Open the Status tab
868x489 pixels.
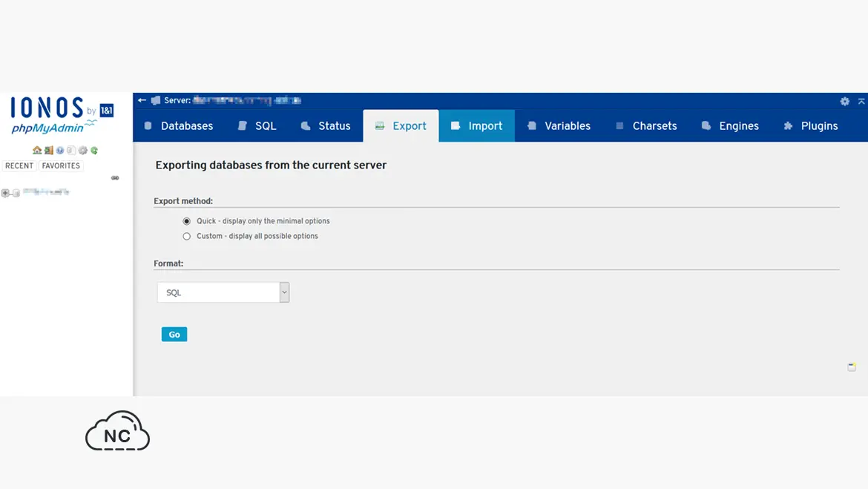[326, 125]
